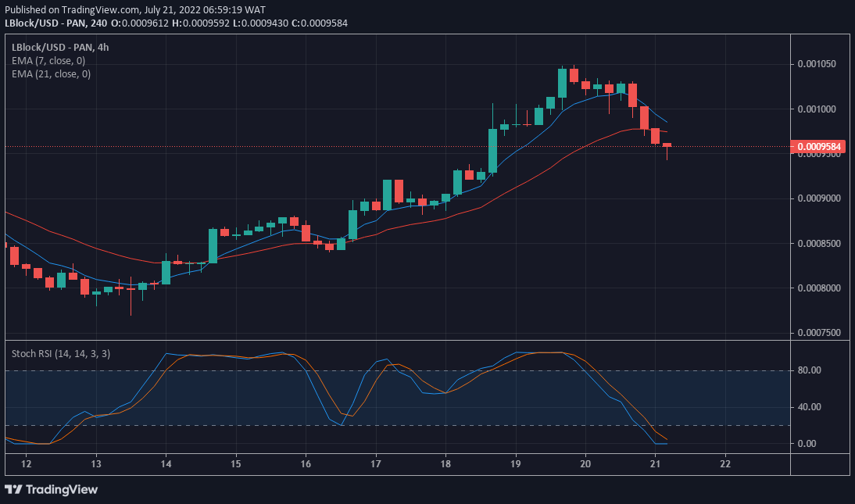Click date 12 on the time axis
855x504 pixels.
[26, 464]
